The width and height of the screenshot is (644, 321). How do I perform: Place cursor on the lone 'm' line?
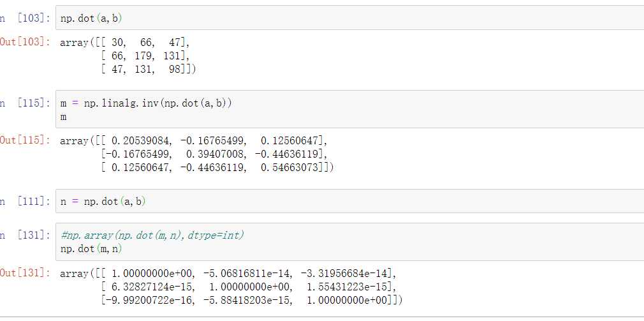[x=64, y=117]
